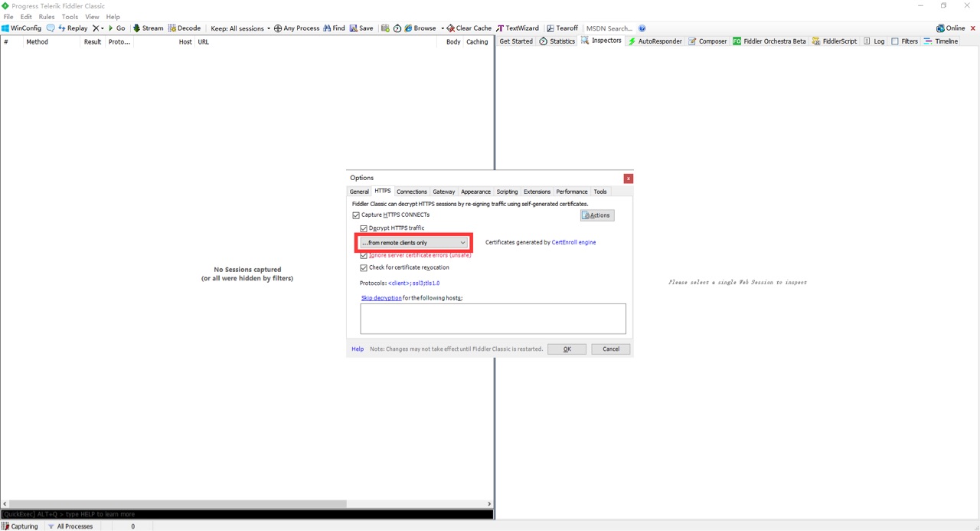This screenshot has height=531, width=980.
Task: Toggle Ignore server certificate errors checkbox
Action: [x=364, y=255]
